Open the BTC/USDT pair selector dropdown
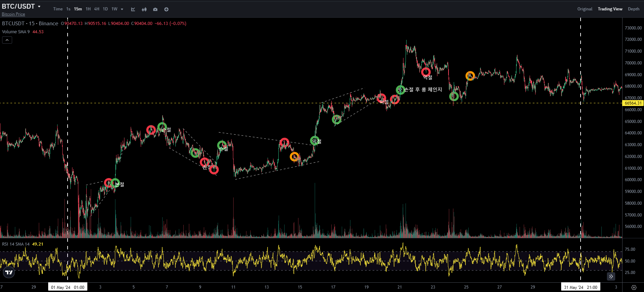Viewport: 644px width, 292px height. (x=21, y=6)
